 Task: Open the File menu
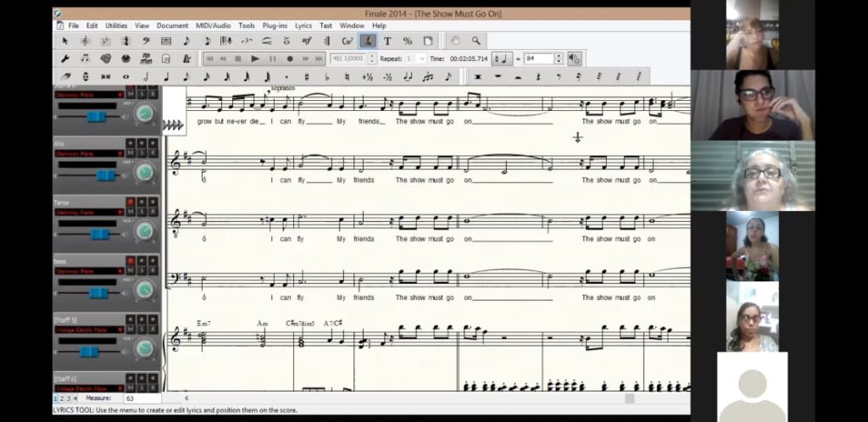73,25
